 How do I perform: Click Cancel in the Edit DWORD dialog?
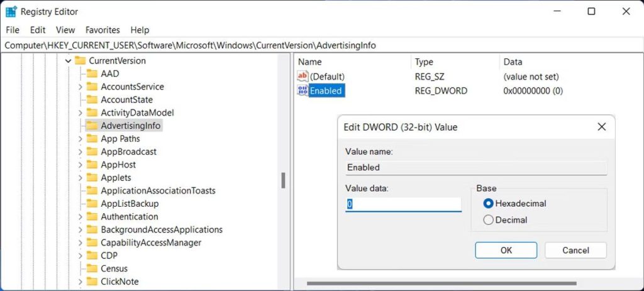(575, 250)
